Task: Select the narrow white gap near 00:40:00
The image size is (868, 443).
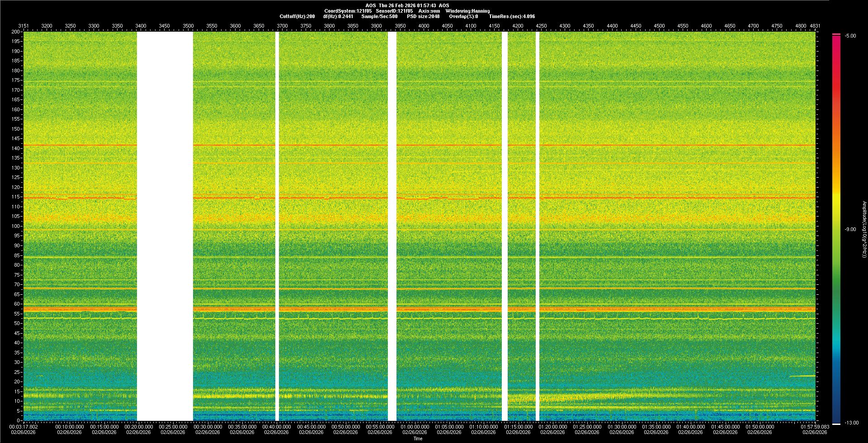Action: tap(277, 226)
